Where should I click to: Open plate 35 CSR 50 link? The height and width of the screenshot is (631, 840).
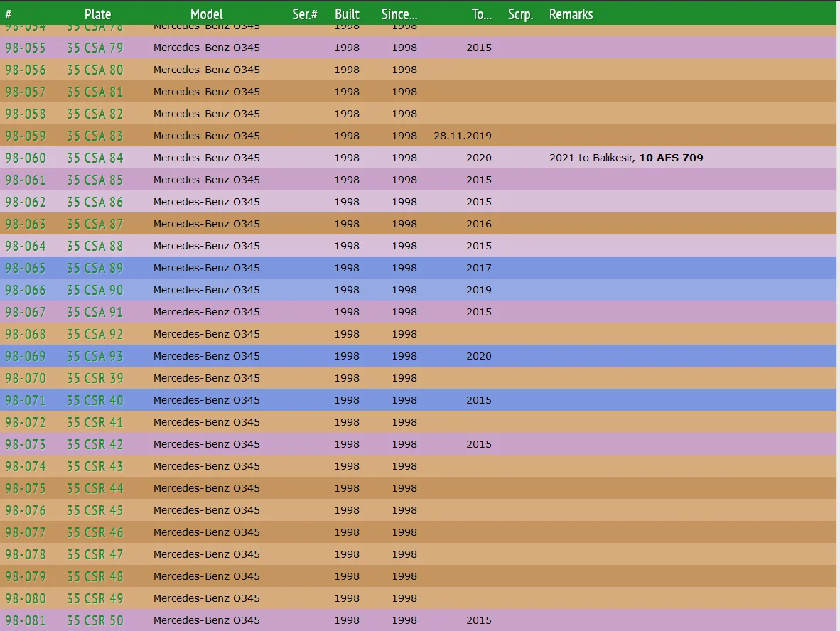coord(95,620)
